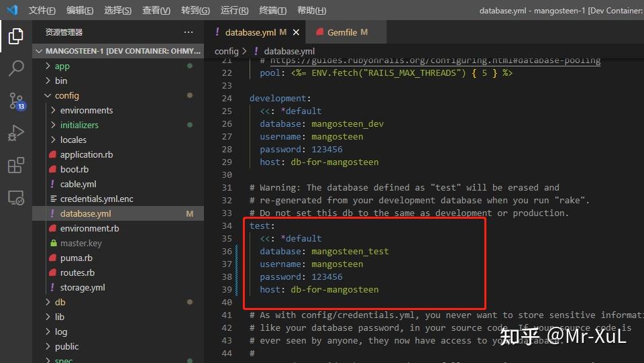Open 帮助(H) menu

pos(311,10)
